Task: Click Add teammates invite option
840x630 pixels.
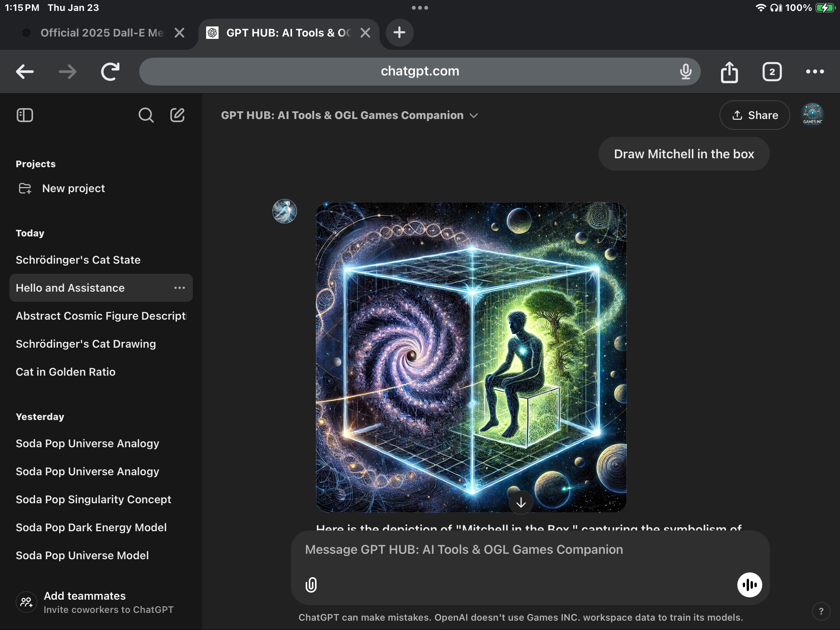Action: pyautogui.click(x=101, y=602)
